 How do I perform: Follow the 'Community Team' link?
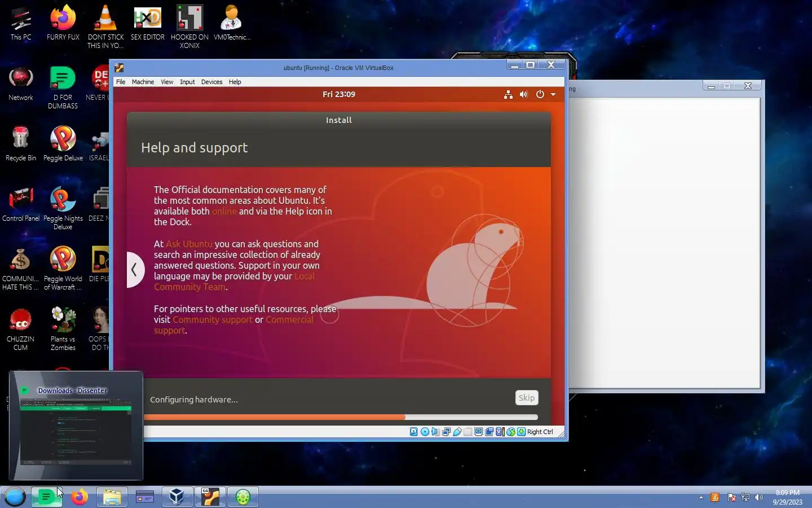(x=190, y=287)
